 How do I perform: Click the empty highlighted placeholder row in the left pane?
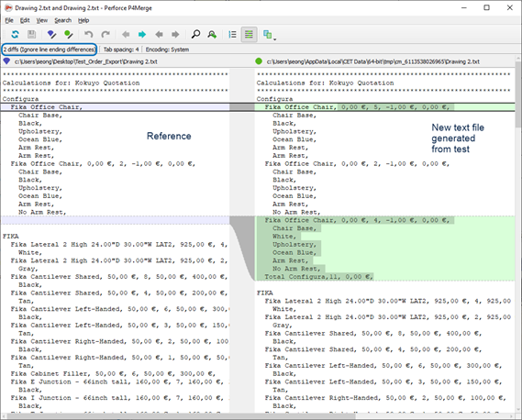116,220
